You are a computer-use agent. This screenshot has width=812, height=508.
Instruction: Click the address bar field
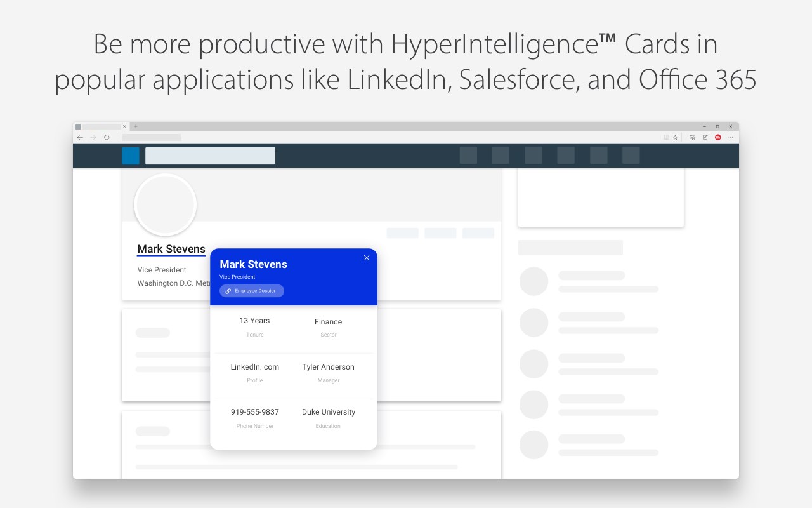point(152,137)
